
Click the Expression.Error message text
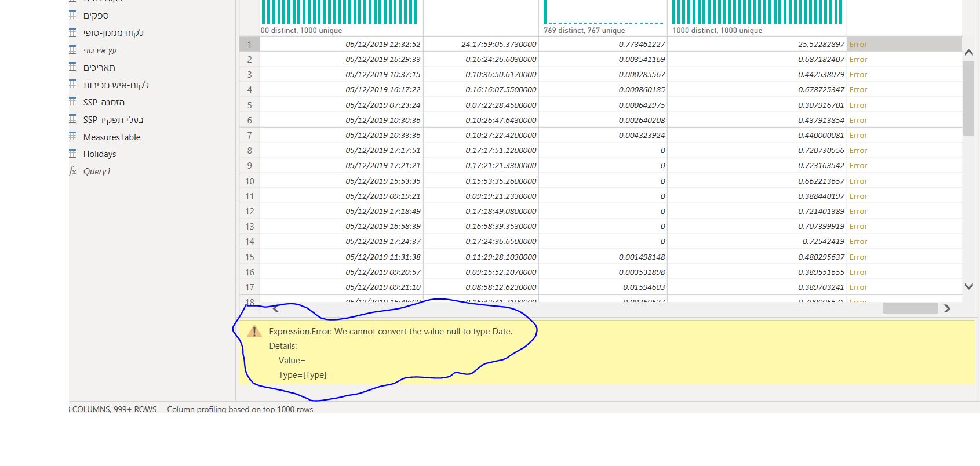point(391,332)
